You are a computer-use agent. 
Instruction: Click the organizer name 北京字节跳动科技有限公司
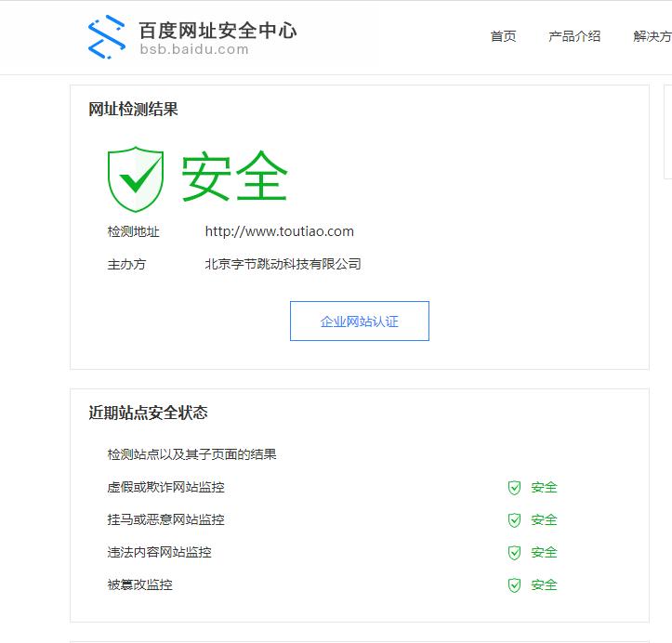283,264
